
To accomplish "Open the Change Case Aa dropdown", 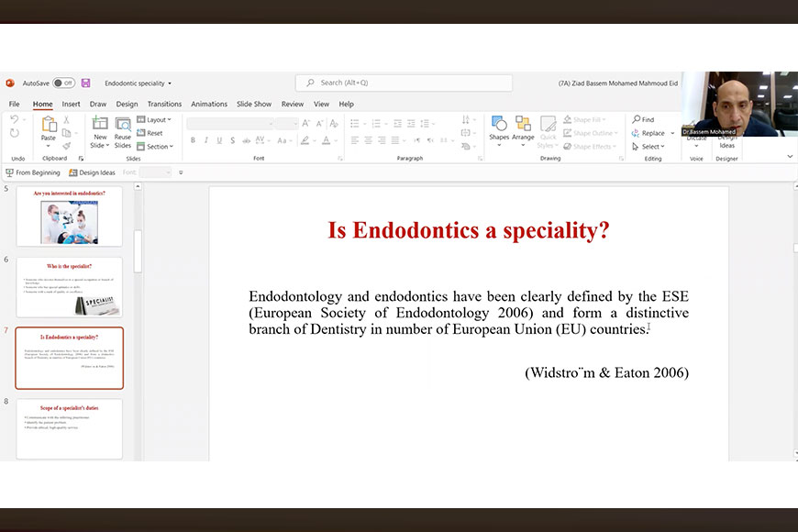I will pyautogui.click(x=284, y=140).
